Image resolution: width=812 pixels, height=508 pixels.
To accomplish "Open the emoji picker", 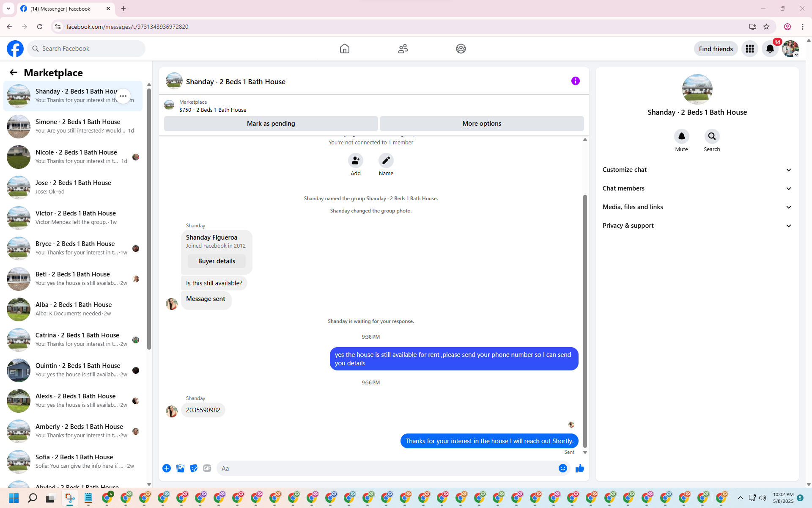I will pyautogui.click(x=562, y=468).
